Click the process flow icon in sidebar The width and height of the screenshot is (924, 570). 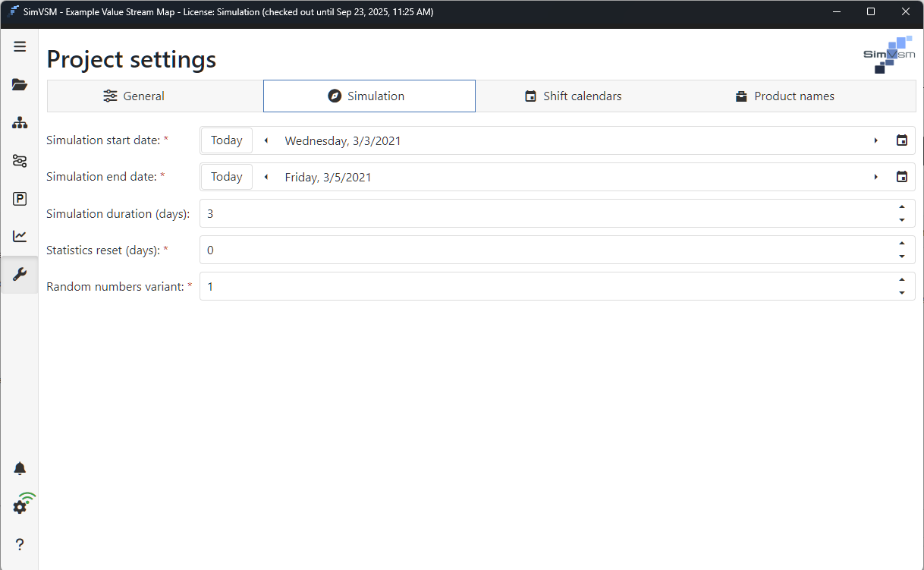[20, 161]
